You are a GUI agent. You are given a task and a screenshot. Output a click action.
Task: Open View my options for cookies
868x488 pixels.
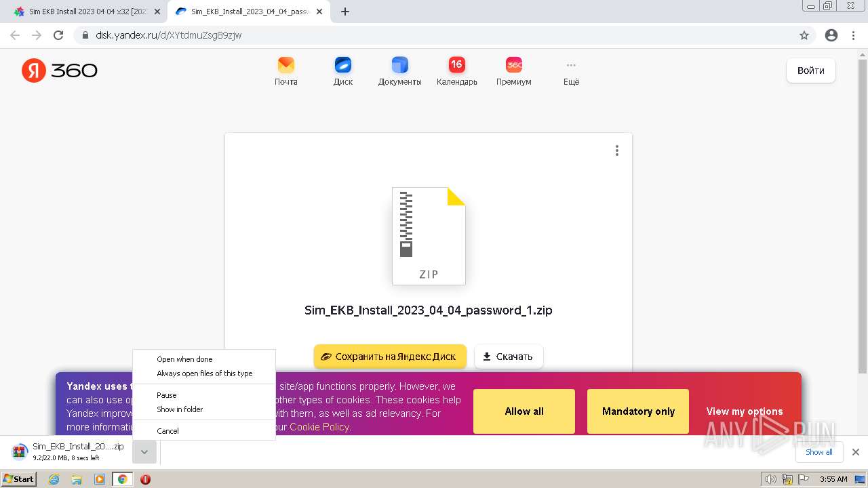coord(745,411)
